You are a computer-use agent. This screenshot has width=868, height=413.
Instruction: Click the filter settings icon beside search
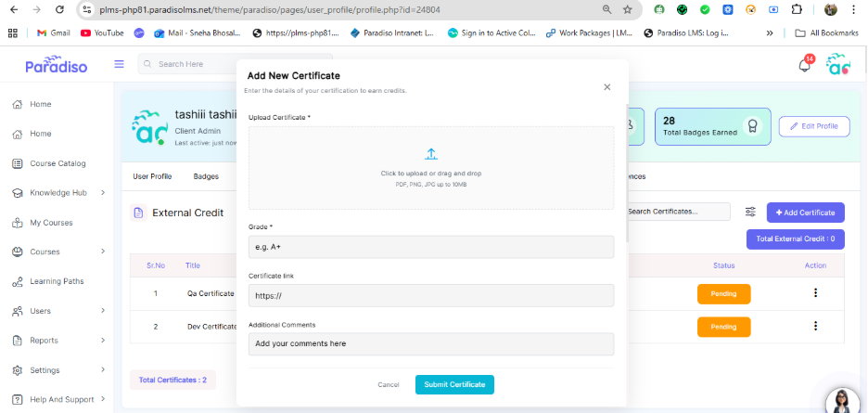(x=750, y=212)
